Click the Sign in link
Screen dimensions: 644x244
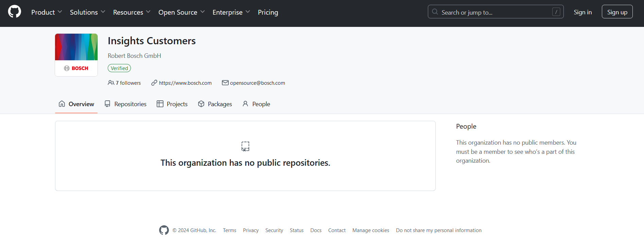click(x=582, y=12)
